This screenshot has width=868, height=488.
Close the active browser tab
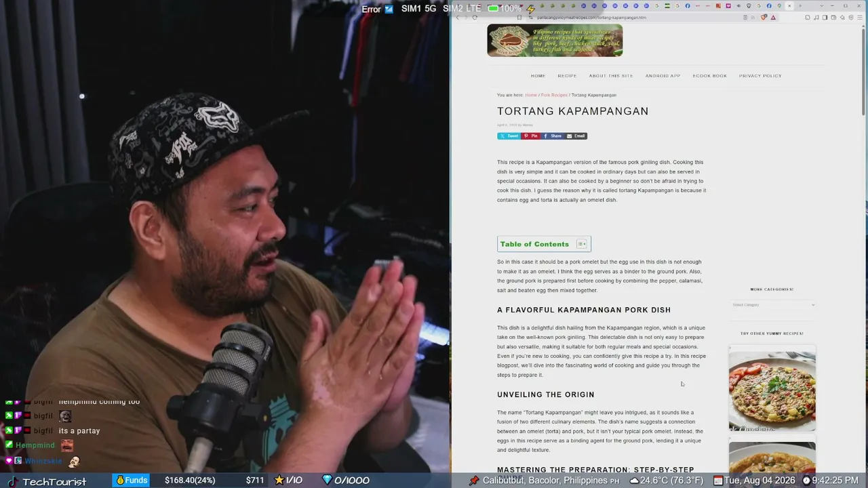point(789,6)
